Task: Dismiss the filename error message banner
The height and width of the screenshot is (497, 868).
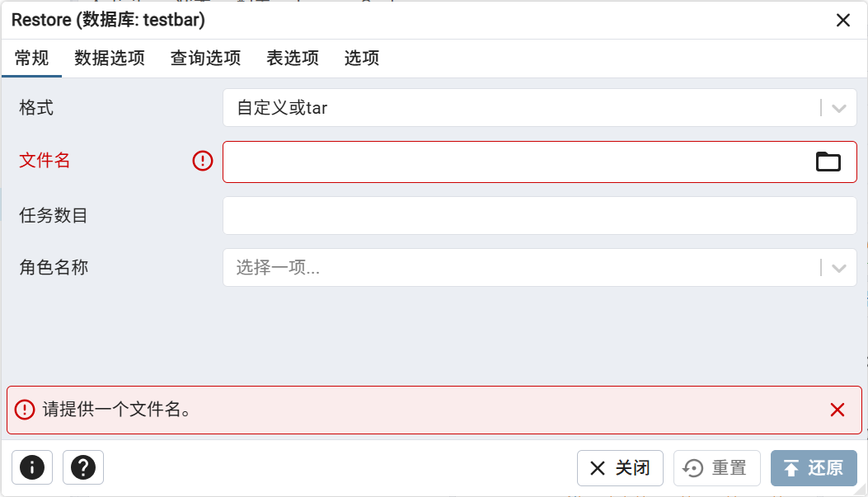Action: [838, 410]
